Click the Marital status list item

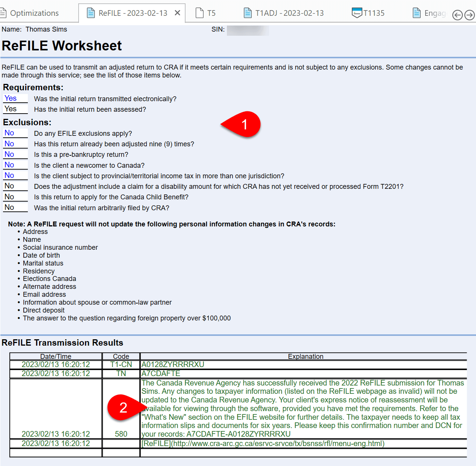pyautogui.click(x=43, y=263)
